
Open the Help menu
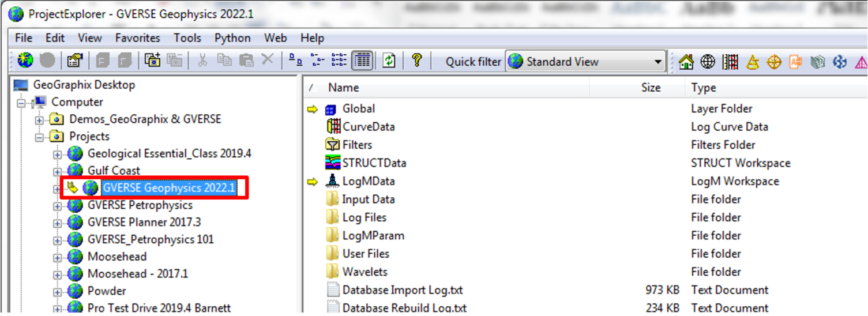(x=312, y=38)
